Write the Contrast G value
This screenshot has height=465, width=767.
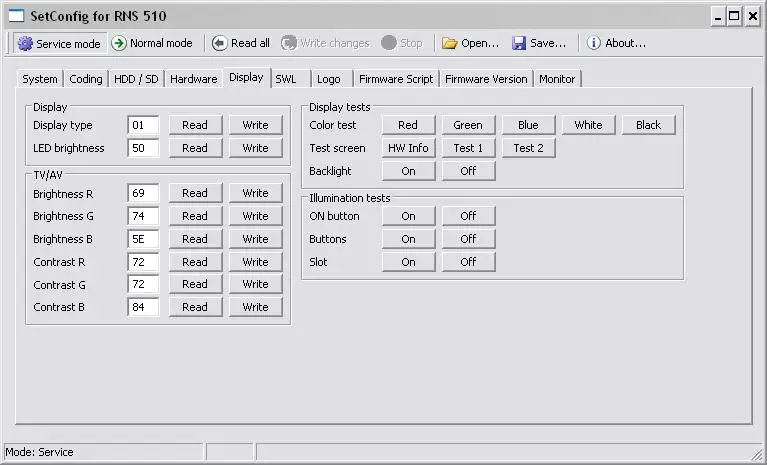pyautogui.click(x=255, y=284)
